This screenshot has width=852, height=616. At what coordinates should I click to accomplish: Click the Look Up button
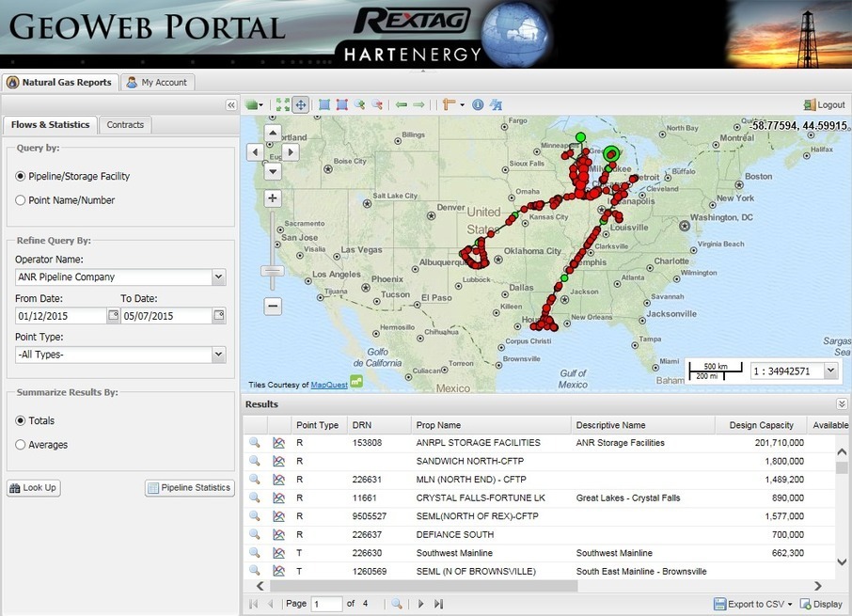point(34,488)
